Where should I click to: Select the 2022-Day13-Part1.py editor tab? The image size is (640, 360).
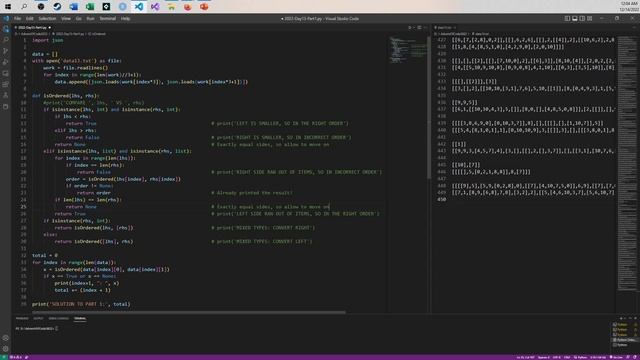[x=33, y=28]
